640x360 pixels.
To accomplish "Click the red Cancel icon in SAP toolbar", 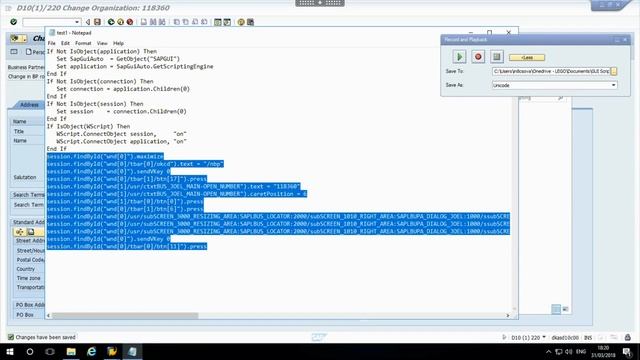I will pos(130,22).
